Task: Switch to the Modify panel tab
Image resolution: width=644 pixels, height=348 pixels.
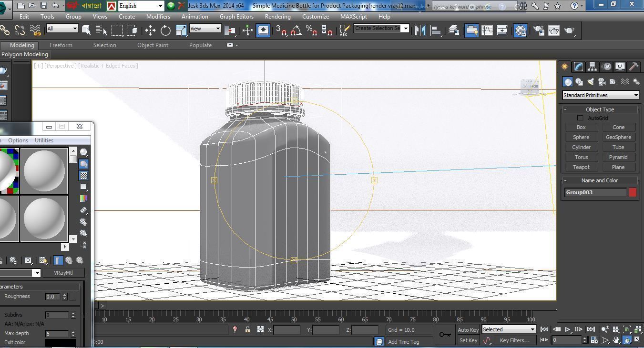Action: tap(578, 67)
